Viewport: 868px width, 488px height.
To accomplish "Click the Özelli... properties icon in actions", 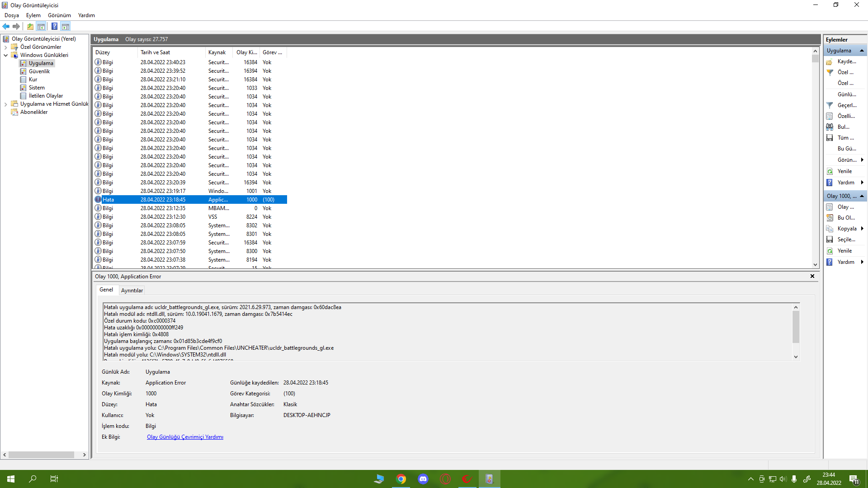I will coord(830,116).
